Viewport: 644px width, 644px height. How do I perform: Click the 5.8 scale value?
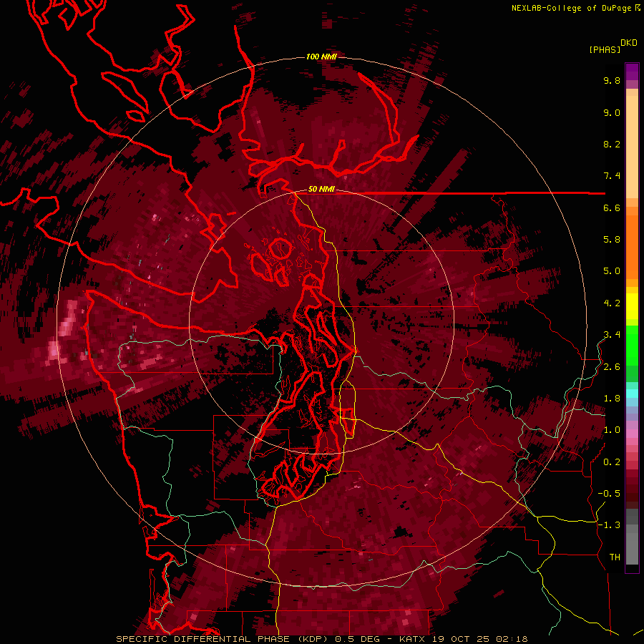(612, 240)
